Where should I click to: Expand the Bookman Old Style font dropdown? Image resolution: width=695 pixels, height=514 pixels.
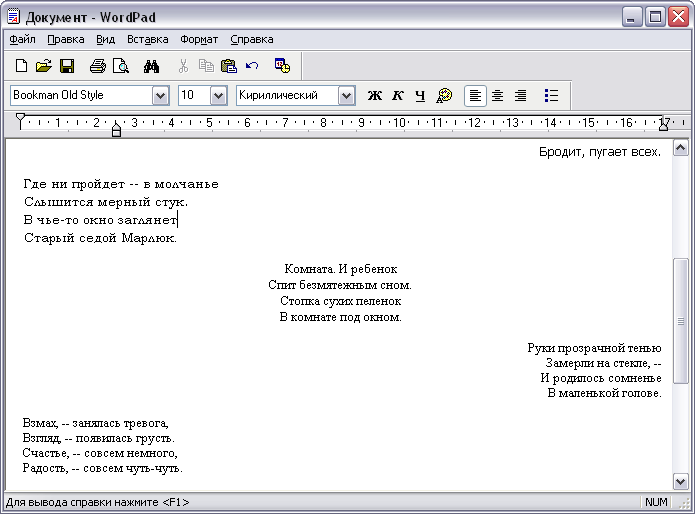pyautogui.click(x=160, y=96)
